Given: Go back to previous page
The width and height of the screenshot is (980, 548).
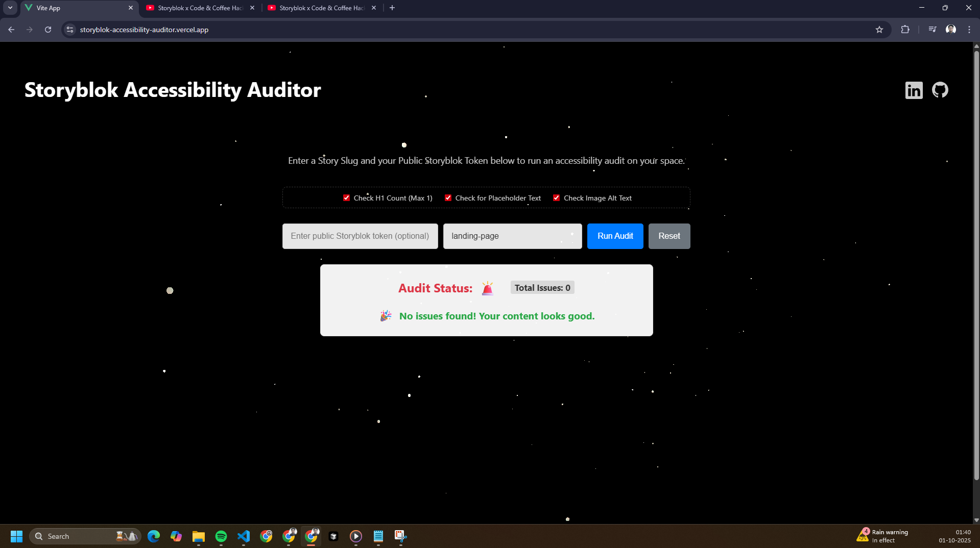Looking at the screenshot, I should point(11,30).
